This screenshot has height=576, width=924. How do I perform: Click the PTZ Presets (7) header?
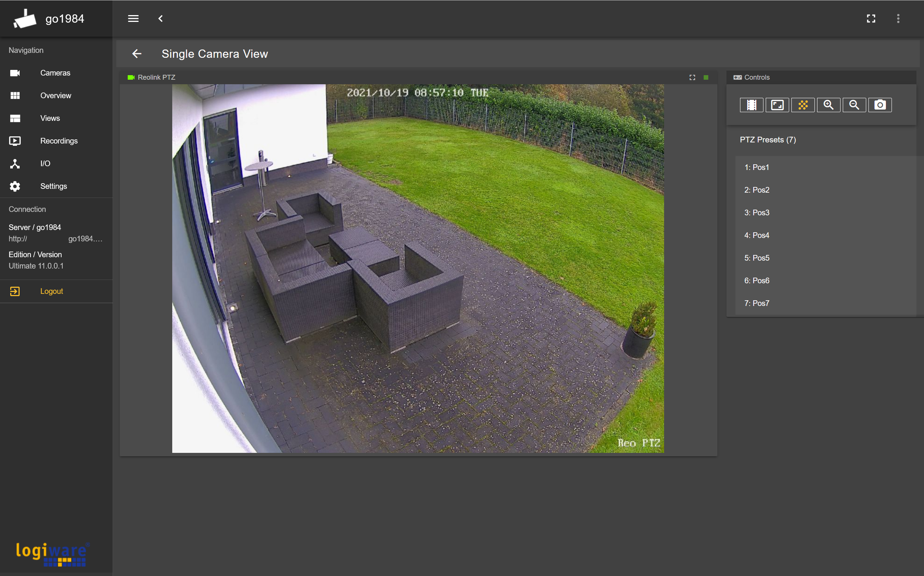pyautogui.click(x=768, y=140)
